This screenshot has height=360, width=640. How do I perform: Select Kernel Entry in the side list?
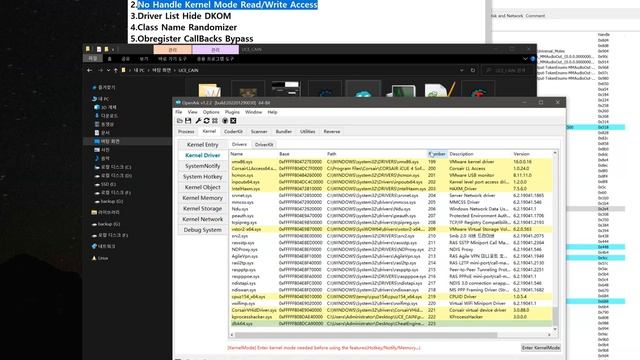202,144
